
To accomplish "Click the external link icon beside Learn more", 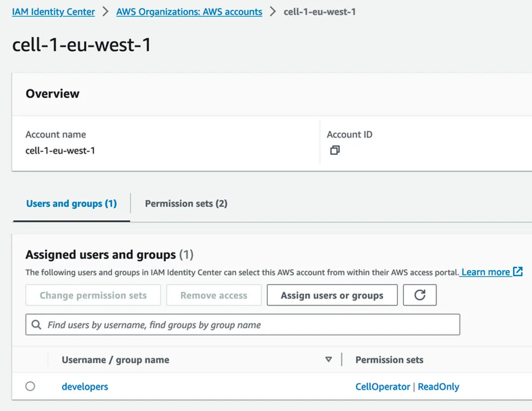I will tap(518, 272).
